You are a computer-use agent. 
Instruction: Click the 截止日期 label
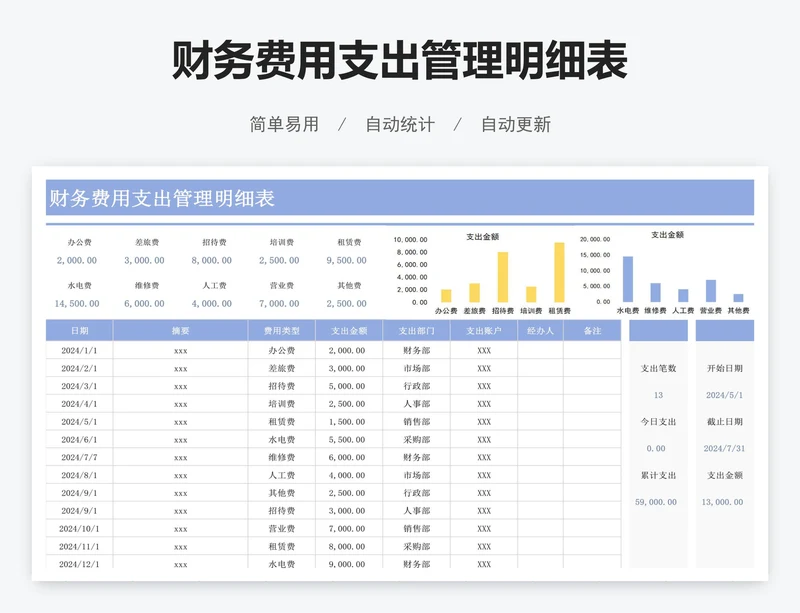coord(724,422)
